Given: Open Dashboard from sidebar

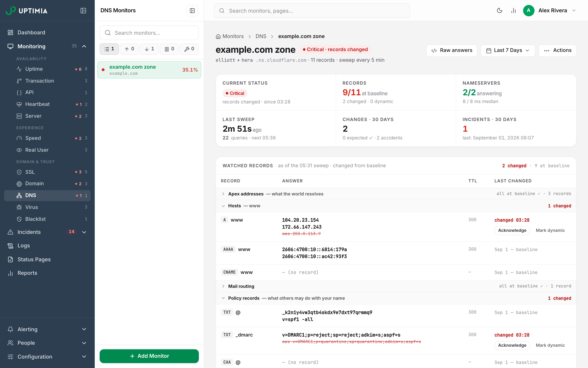Looking at the screenshot, I should pos(47,32).
